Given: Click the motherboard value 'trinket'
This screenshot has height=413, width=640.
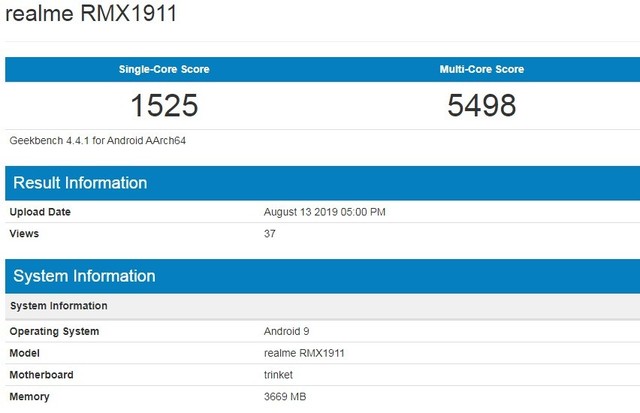Looking at the screenshot, I should pos(278,375).
